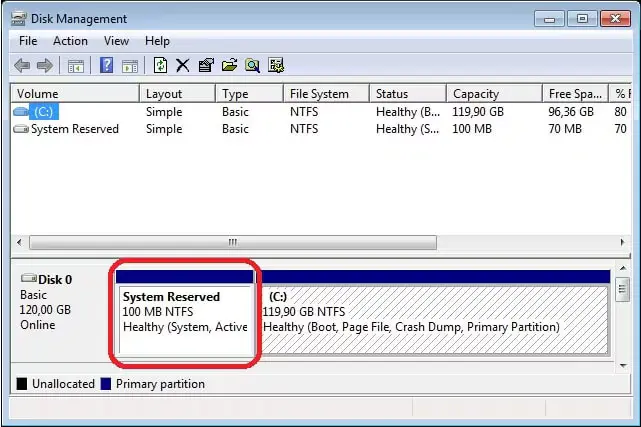Sort by Status column header
This screenshot has width=641, height=427.
pyautogui.click(x=408, y=94)
